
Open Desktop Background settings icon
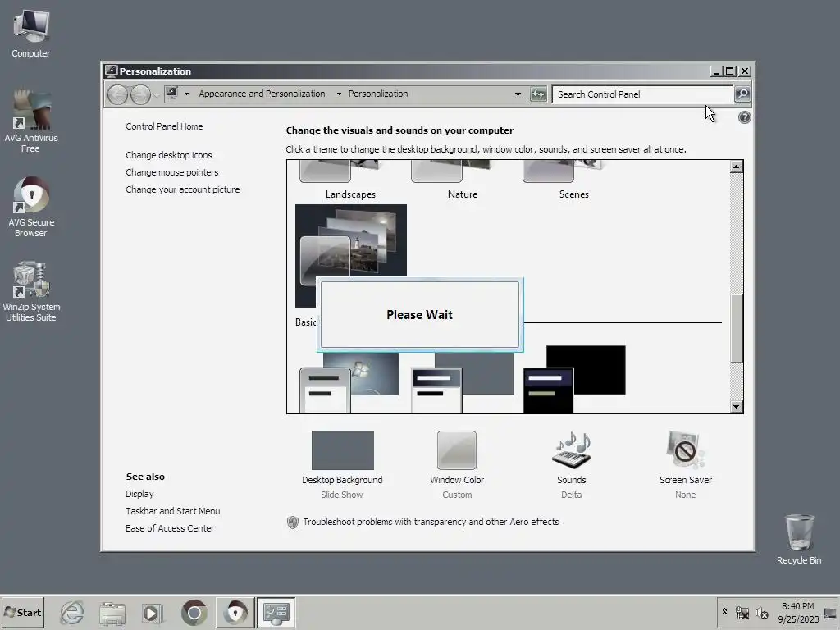coord(342,450)
